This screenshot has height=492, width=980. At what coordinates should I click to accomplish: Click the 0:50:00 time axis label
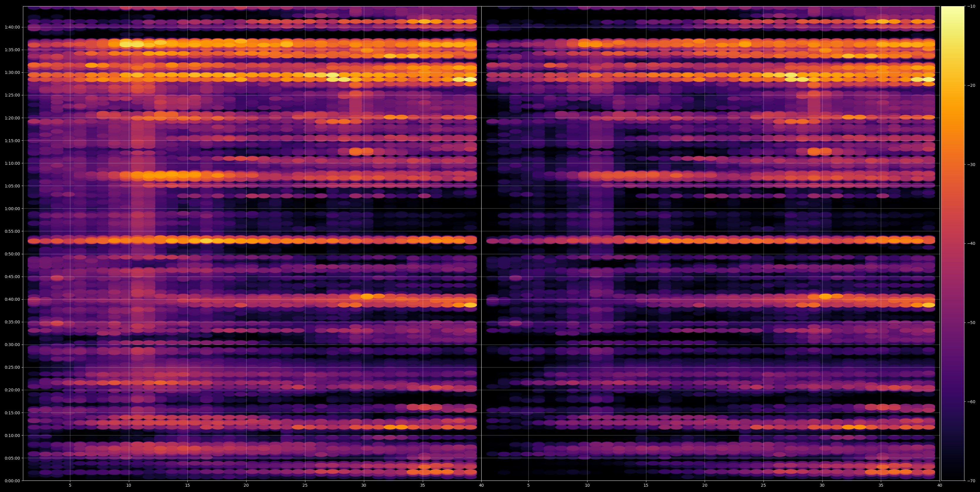coord(13,254)
